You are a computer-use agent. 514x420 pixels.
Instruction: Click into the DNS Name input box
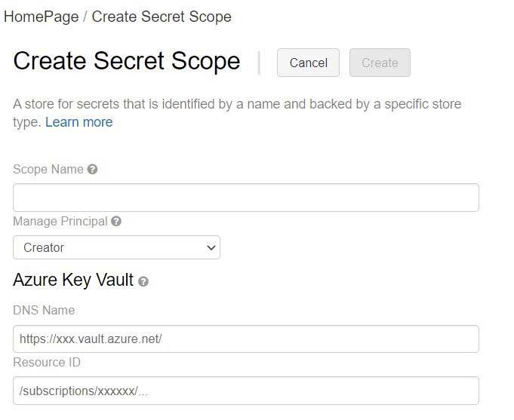pyautogui.click(x=246, y=339)
